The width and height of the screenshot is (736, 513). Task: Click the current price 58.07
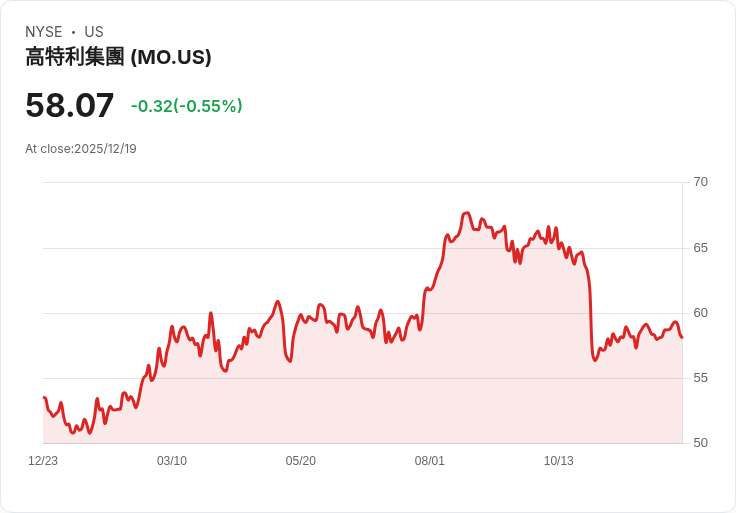(70, 105)
